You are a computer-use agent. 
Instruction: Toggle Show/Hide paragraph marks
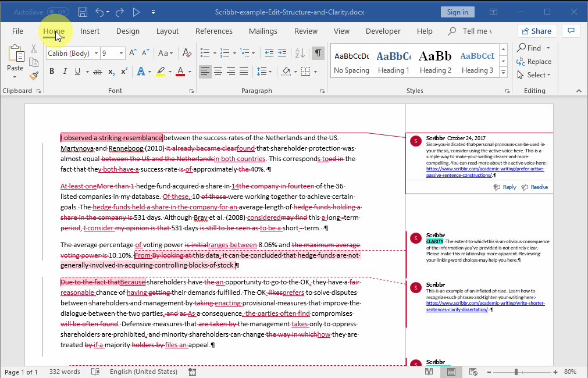point(318,54)
